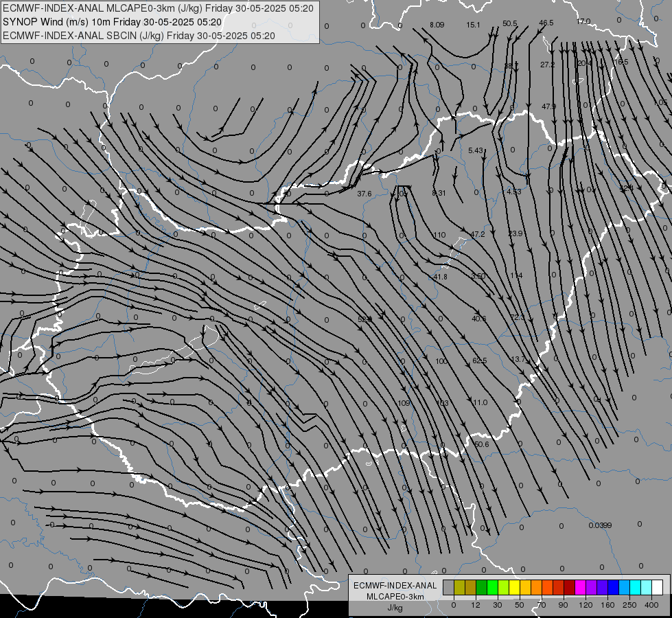Click the map value 13.7
Viewport: 672px width, 618px height.
coord(518,359)
